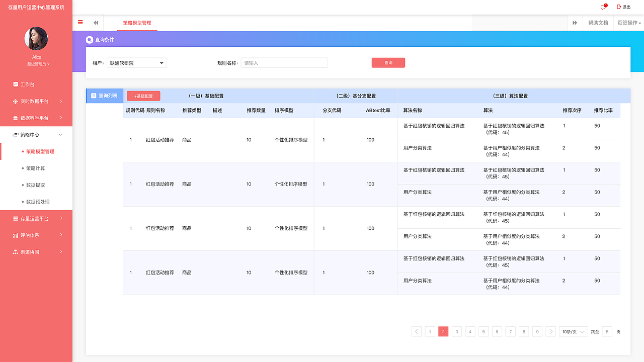Select 数据提取 submenu item
644x362 pixels.
tap(36, 185)
